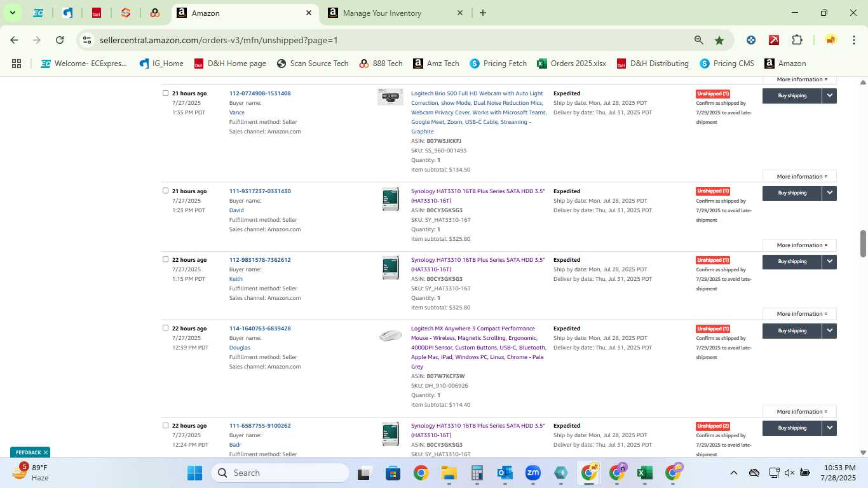Reload the Seller Central page
Screen dimensions: 868x488
coord(60,40)
